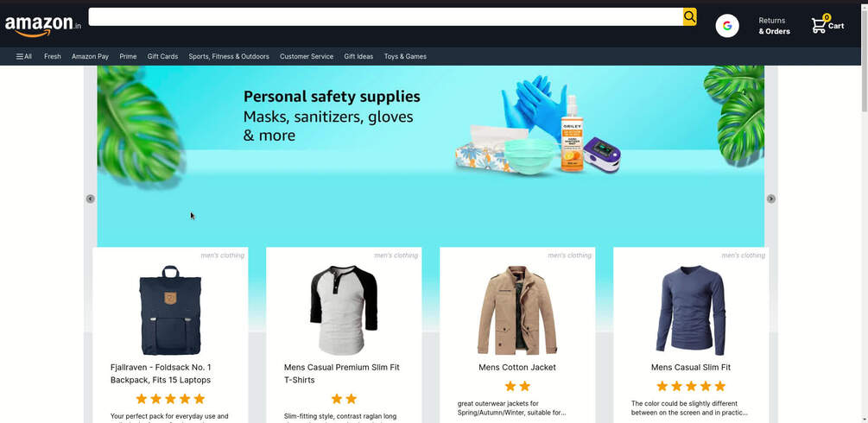The image size is (868, 423).
Task: Focus the search input field
Action: pyautogui.click(x=385, y=16)
